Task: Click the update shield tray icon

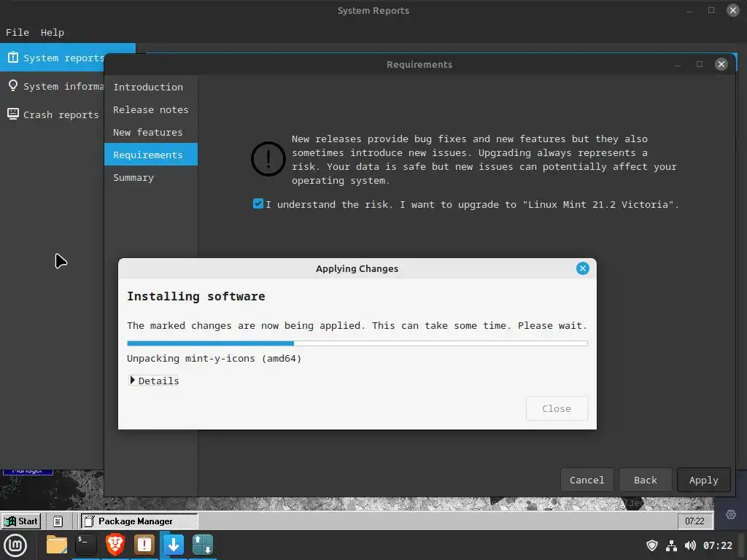Action: (x=651, y=545)
